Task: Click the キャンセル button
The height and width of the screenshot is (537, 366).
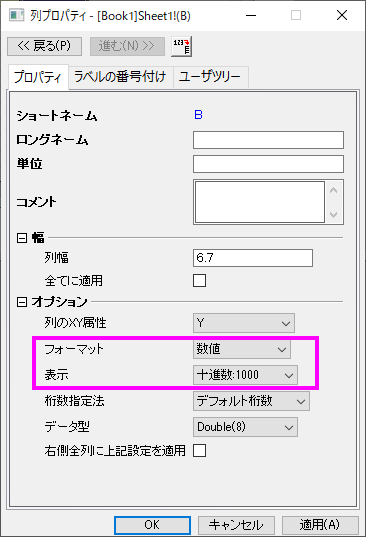Action: (x=236, y=525)
